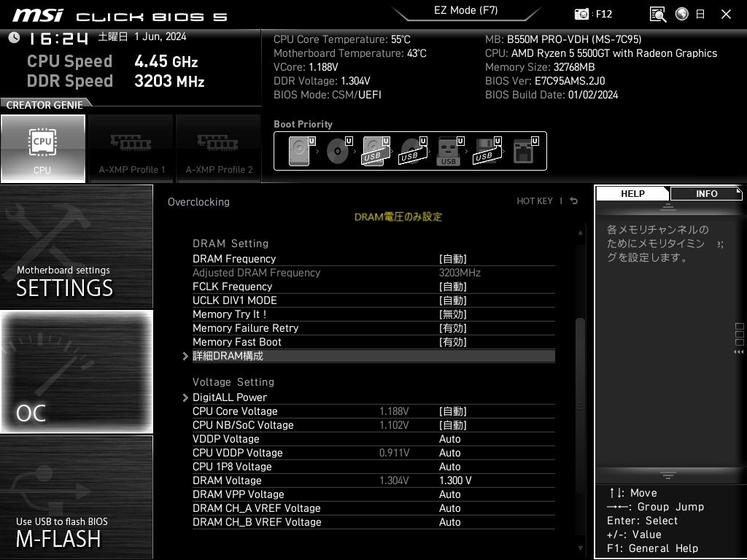
Task: Click the DRAM電圧のみ設定 text
Action: click(398, 217)
